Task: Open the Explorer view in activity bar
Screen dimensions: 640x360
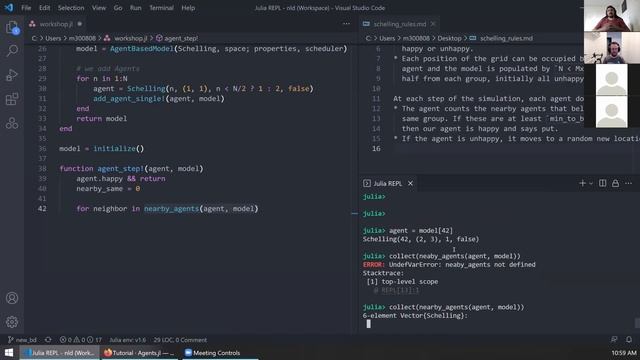Action: (x=12, y=28)
